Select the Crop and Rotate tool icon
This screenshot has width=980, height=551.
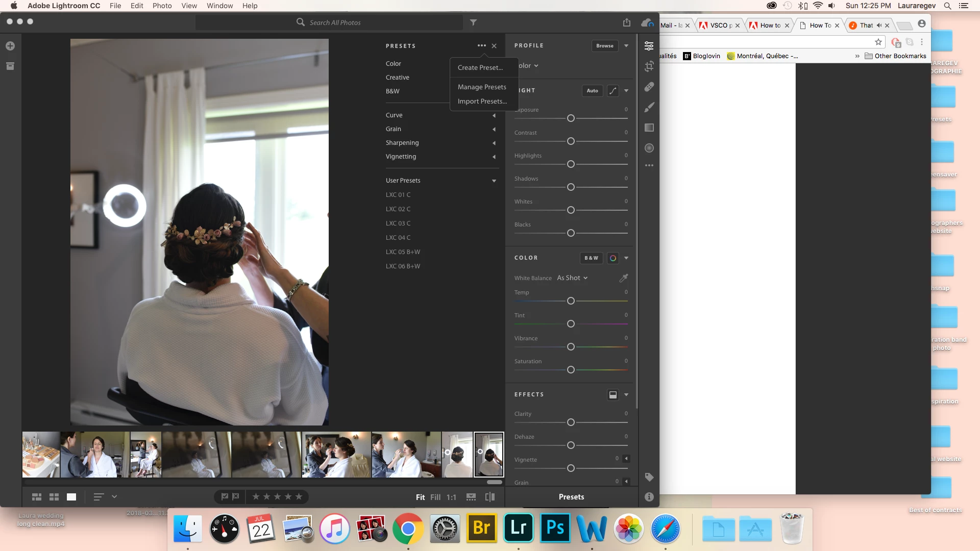tap(649, 66)
